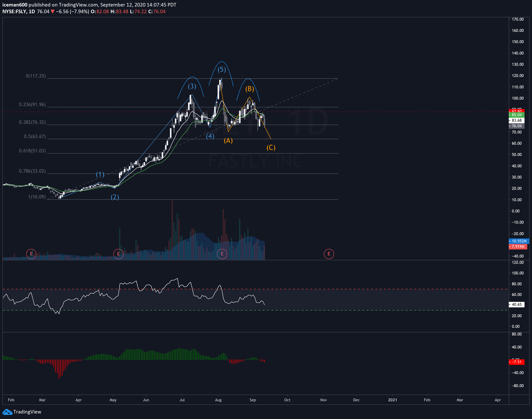Click the 170.00 price axis label
The width and height of the screenshot is (532, 419).
tap(518, 19)
